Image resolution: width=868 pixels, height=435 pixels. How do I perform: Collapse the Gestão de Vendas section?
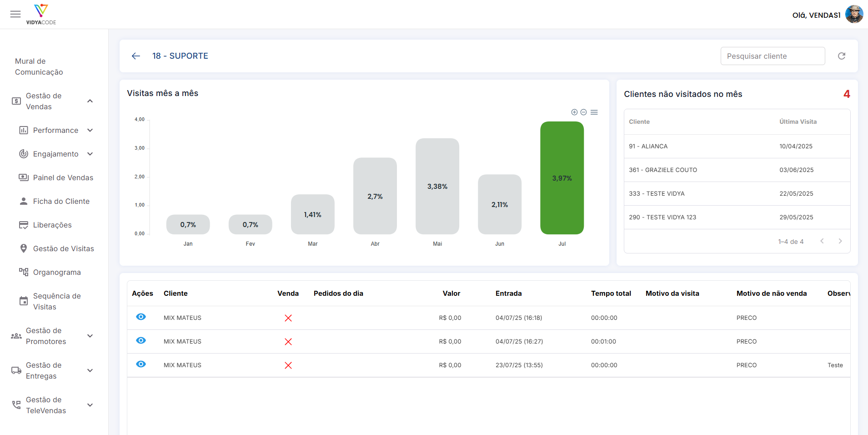point(90,101)
